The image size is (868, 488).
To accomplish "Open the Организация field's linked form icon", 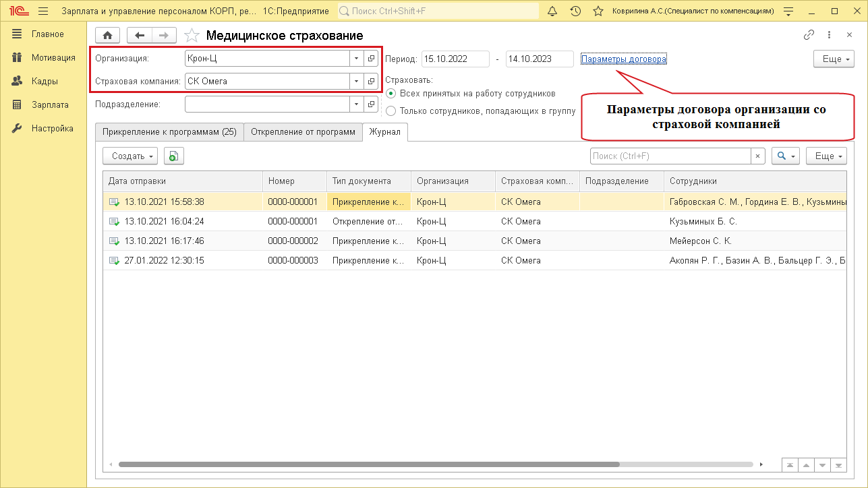I will (371, 59).
